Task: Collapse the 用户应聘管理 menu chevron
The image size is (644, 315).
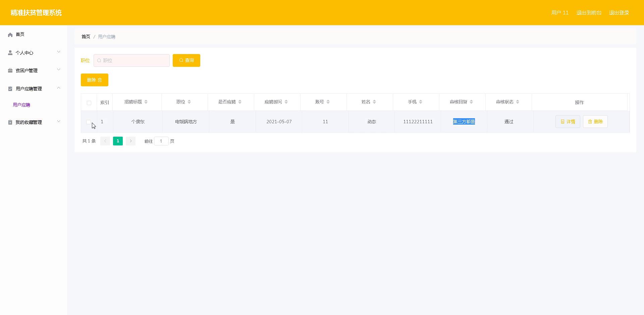Action: click(59, 88)
